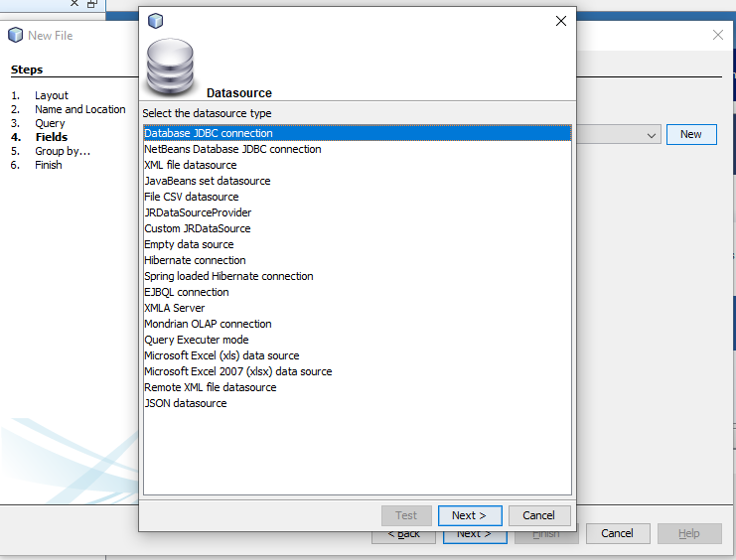Click the cube icon in Datasource title bar
This screenshot has height=560, width=736.
coord(155,21)
